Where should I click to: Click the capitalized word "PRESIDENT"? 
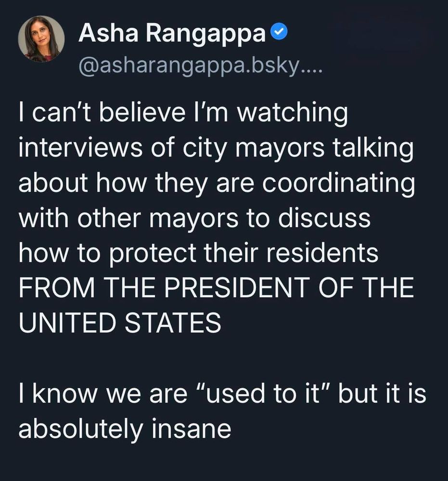(238, 288)
